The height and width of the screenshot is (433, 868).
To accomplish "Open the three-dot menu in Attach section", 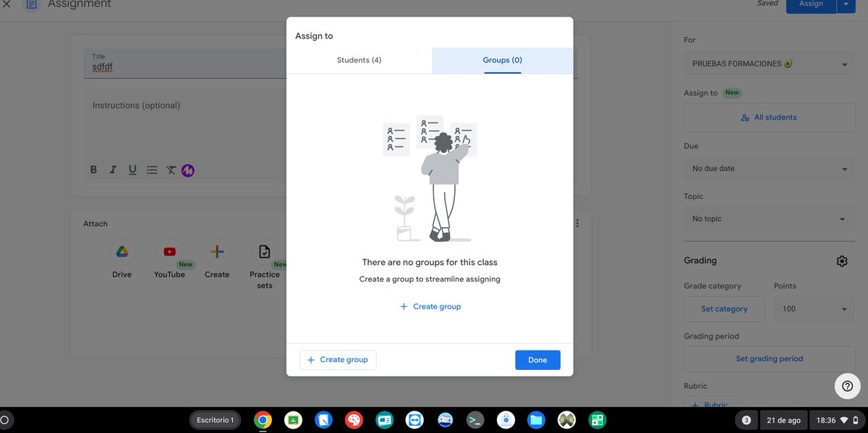I will (577, 224).
